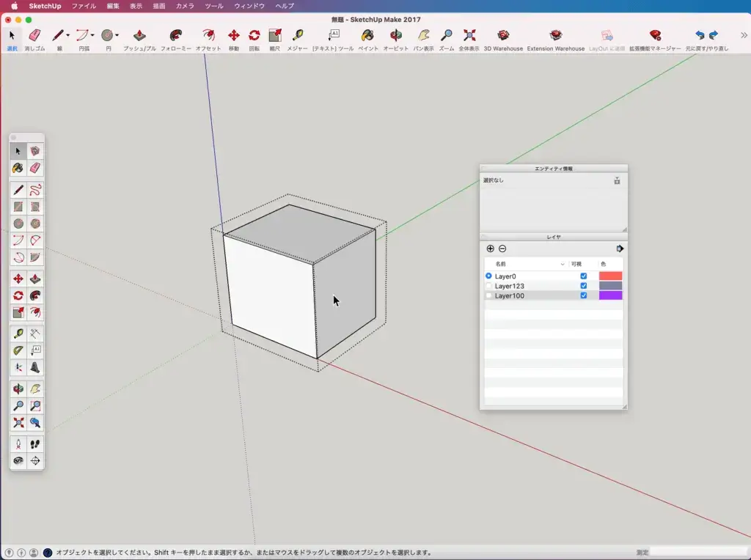Collapse the エンティティ情報 panel title bar

554,169
